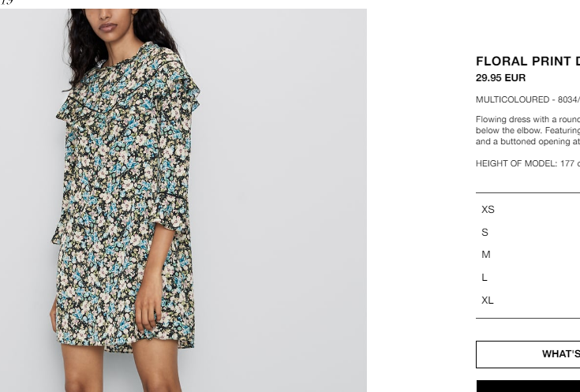580x392 pixels.
Task: Click the black add-to-basket button
Action: (x=528, y=386)
